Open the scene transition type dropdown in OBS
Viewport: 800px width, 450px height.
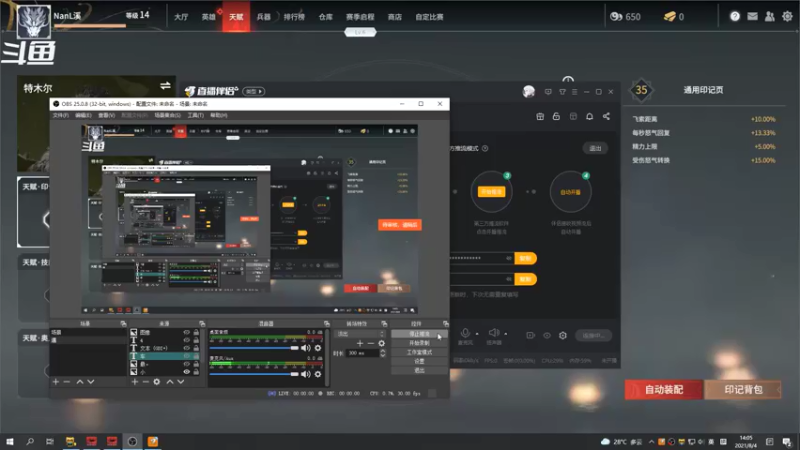point(360,334)
